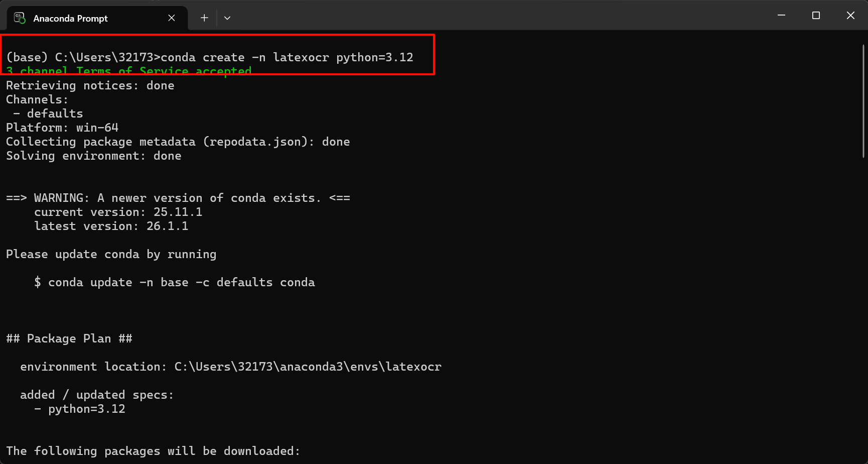Open a new terminal tab with plus

[x=204, y=18]
